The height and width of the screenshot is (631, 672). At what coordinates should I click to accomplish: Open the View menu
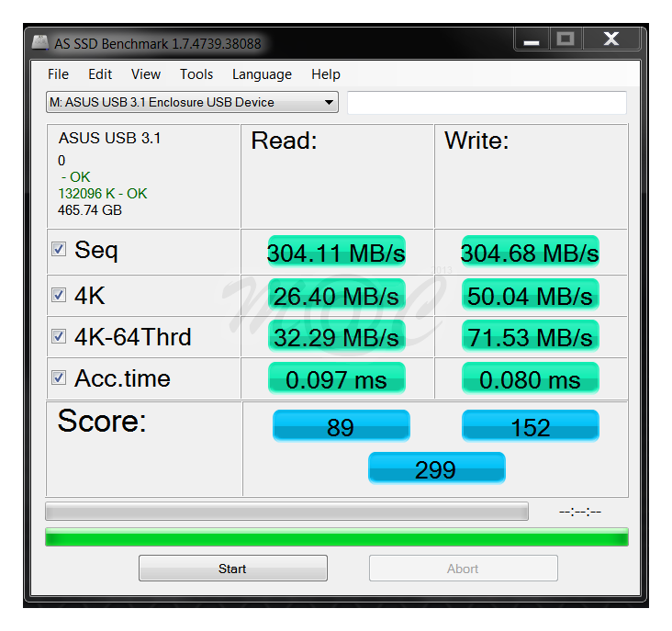pos(146,74)
